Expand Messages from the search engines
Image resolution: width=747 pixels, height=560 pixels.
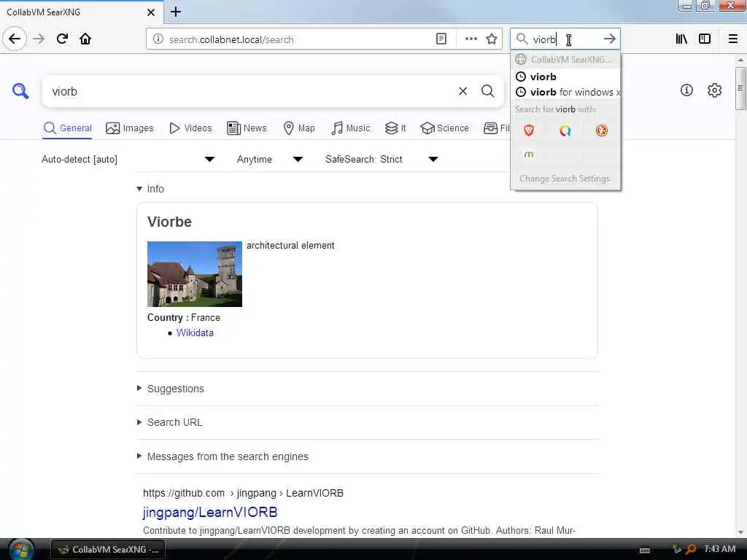[222, 456]
